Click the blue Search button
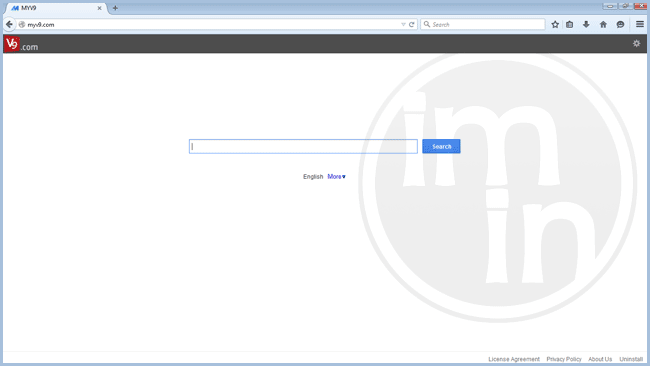The width and height of the screenshot is (650, 366). (441, 146)
